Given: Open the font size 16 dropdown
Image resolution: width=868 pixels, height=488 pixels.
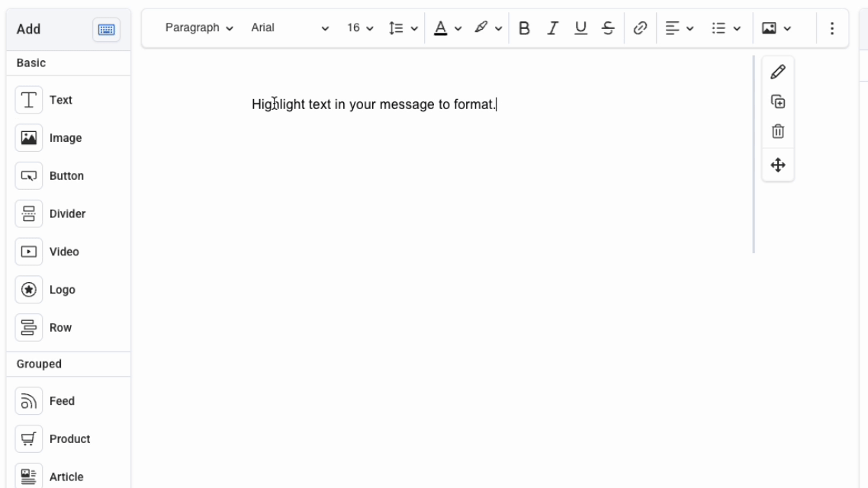Looking at the screenshot, I should tap(361, 28).
